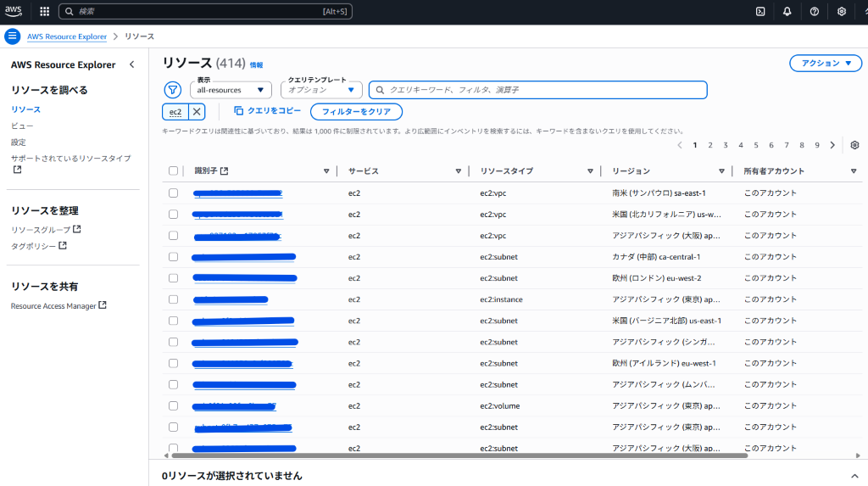Screen dimensions: 868x486
Task: Open リソースグループ in the sidebar
Action: [x=46, y=229]
